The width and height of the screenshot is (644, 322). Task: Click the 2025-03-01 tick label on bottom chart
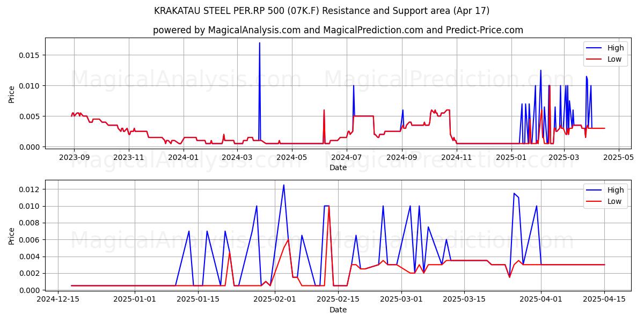point(401,301)
